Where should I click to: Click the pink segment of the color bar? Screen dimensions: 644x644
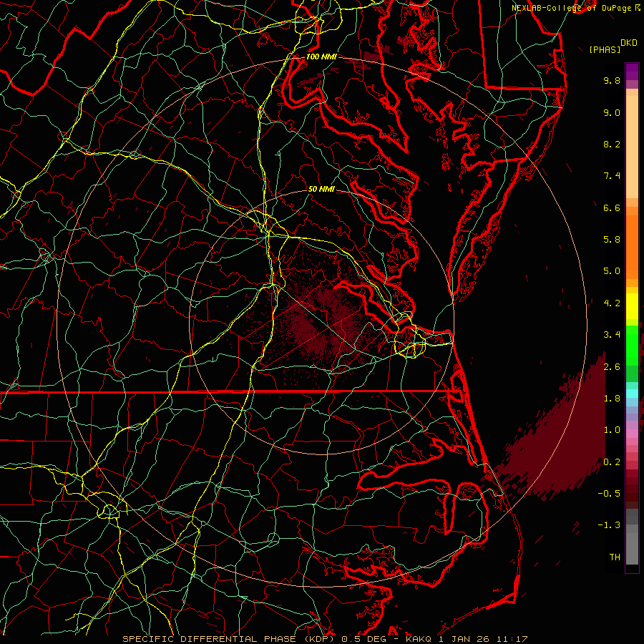pyautogui.click(x=632, y=433)
